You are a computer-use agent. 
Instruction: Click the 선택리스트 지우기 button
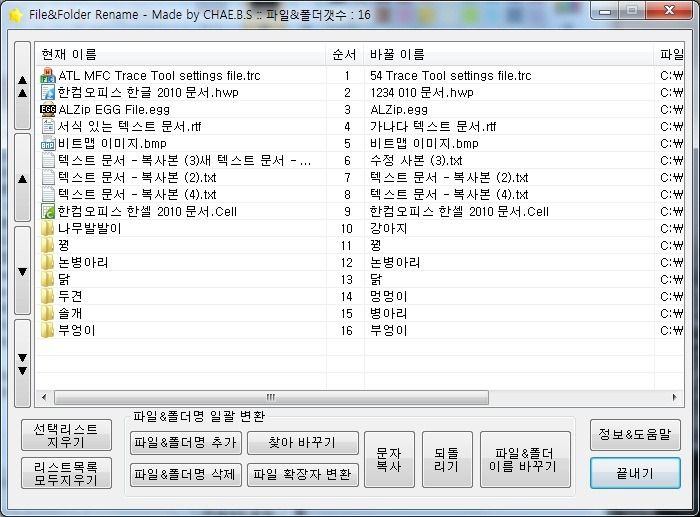(x=66, y=435)
